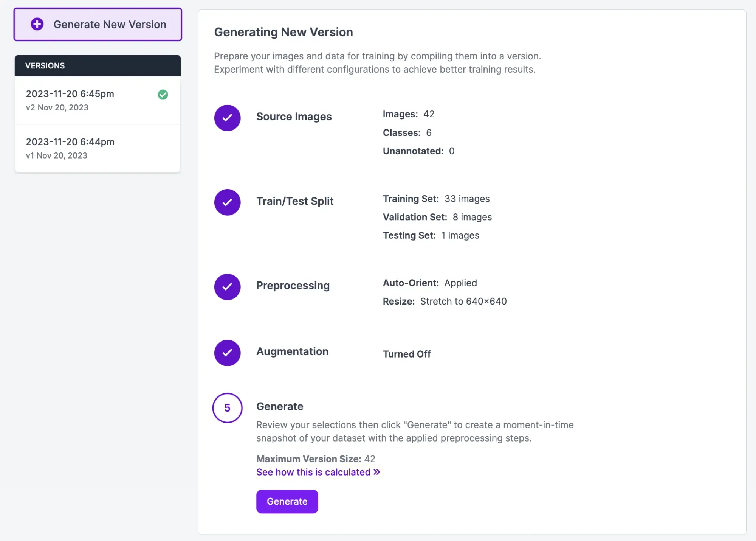Viewport: 756px width, 541px height.
Task: Open 'See how this is calculated' link
Action: [x=313, y=472]
